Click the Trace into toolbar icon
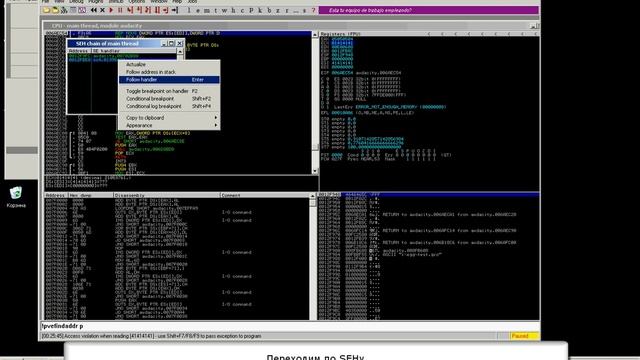Viewport: 640px width, 360px height. (x=148, y=10)
